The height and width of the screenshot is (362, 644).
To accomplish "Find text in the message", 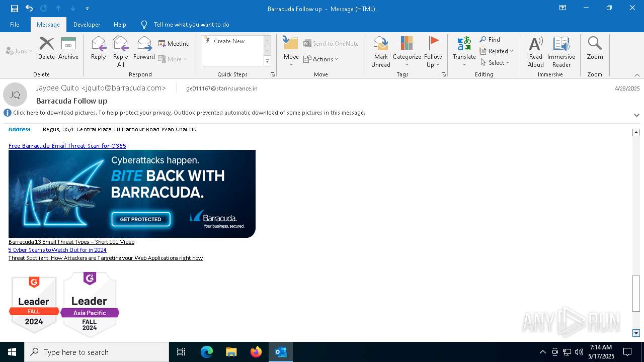I will (490, 40).
